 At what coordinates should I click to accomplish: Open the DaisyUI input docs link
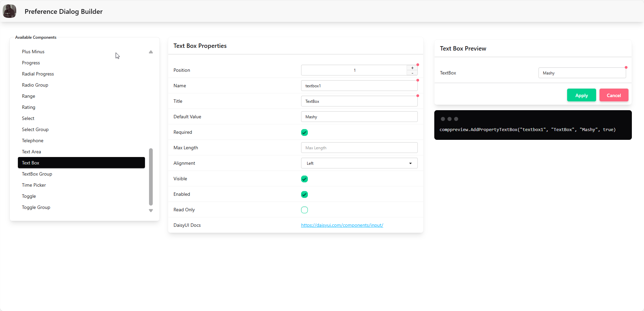point(342,225)
